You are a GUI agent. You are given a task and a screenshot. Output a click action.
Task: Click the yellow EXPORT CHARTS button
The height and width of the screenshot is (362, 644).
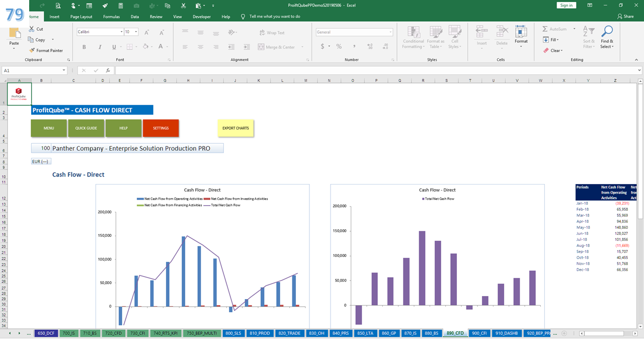click(236, 128)
